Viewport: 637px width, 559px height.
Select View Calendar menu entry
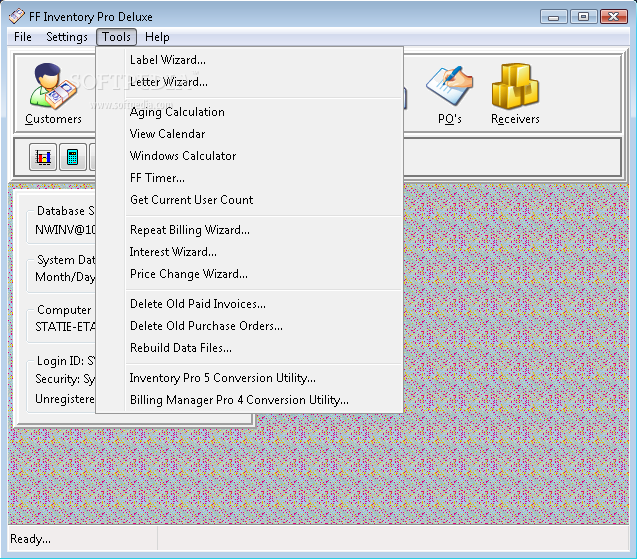pyautogui.click(x=249, y=134)
